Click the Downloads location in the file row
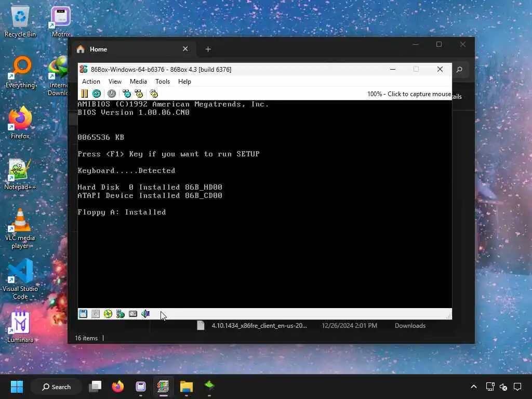The width and height of the screenshot is (532, 399). point(410,326)
